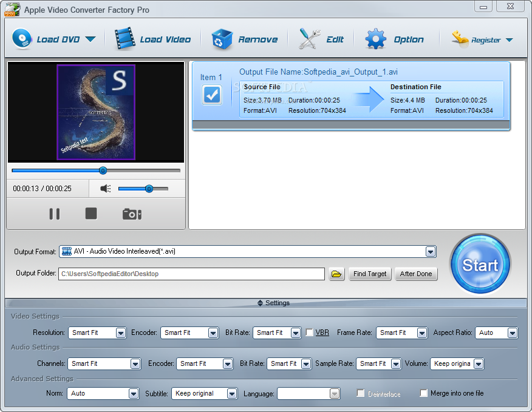The width and height of the screenshot is (532, 412).
Task: Open the Aspect Ratio dropdown
Action: (512, 333)
